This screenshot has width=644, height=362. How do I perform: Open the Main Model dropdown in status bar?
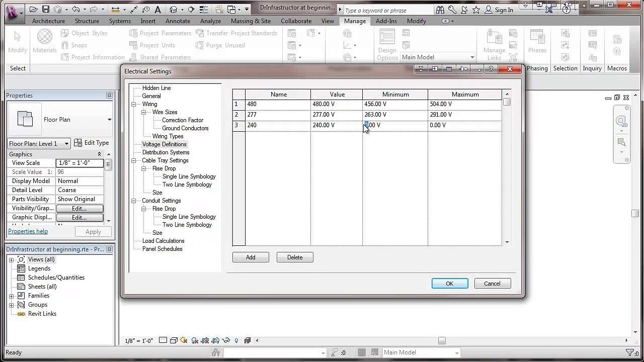click(x=421, y=352)
